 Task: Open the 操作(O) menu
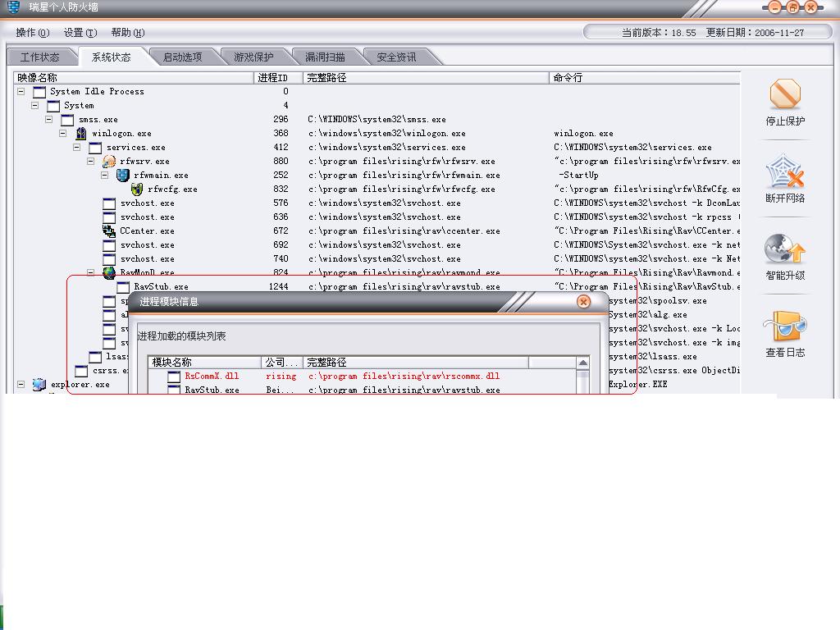coord(32,33)
